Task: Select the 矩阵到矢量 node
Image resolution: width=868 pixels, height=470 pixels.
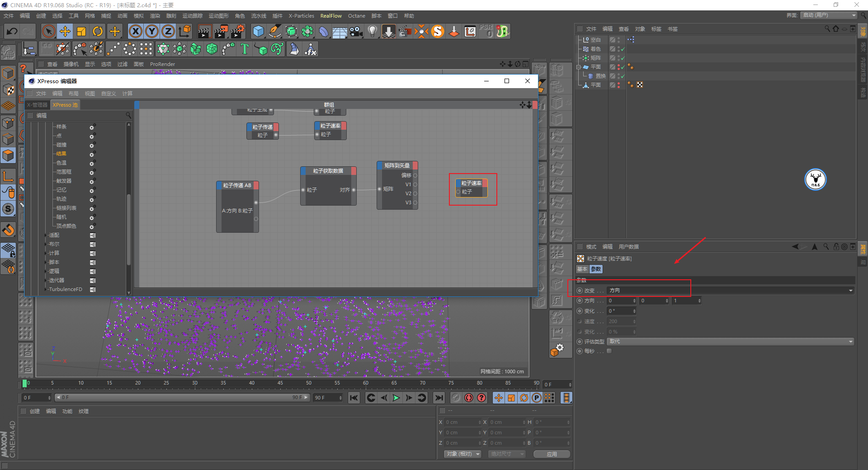Action: click(x=397, y=185)
